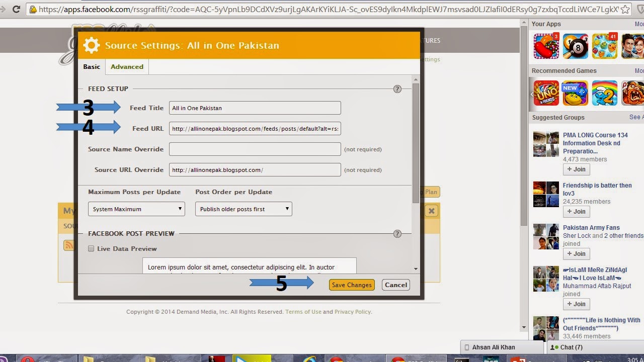
Task: Switch to the Basic tab
Action: tap(92, 66)
